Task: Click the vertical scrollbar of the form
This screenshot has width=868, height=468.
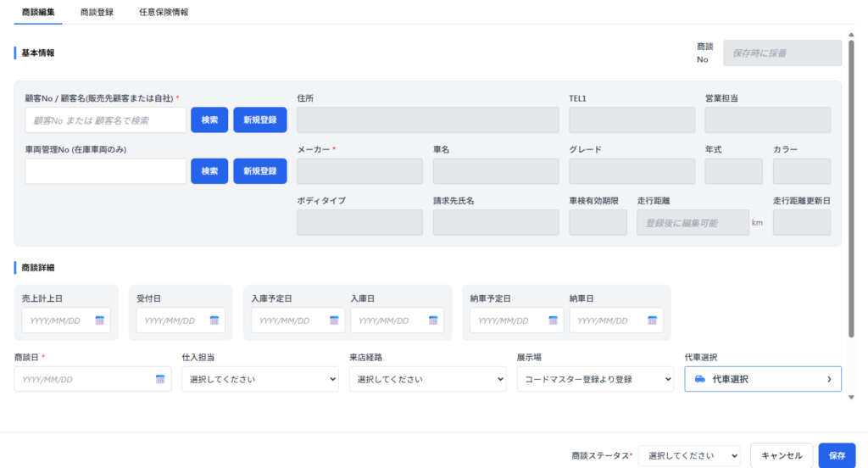Action: [850, 187]
